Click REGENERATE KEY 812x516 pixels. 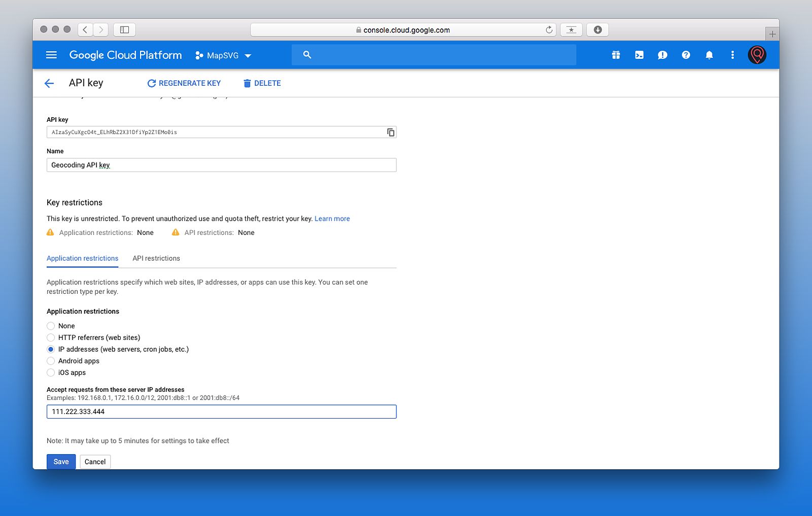pos(184,83)
